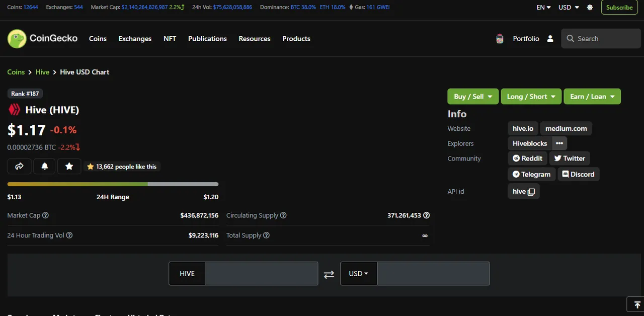Open the USD currency dropdown in top bar
Screen dimensions: 644x316
click(x=569, y=8)
